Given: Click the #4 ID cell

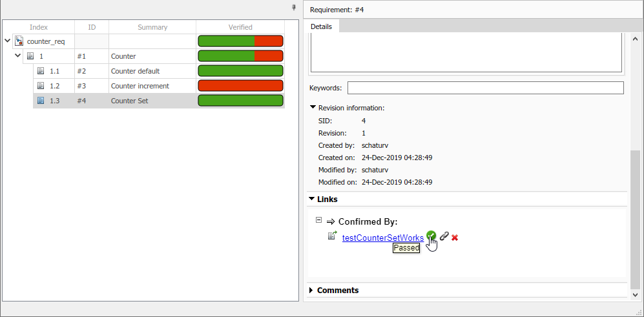Looking at the screenshot, I should (x=92, y=101).
